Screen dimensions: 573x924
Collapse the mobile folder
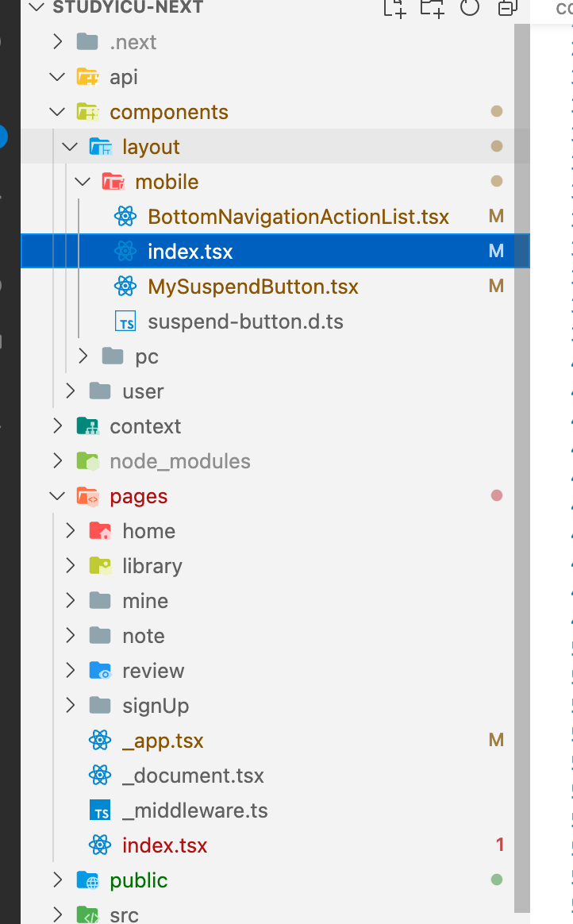(x=83, y=181)
